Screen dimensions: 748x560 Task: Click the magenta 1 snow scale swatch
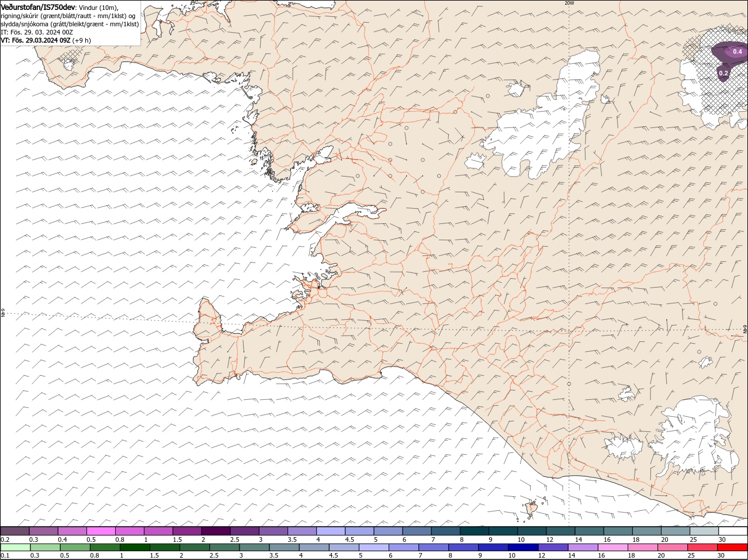[x=159, y=531]
